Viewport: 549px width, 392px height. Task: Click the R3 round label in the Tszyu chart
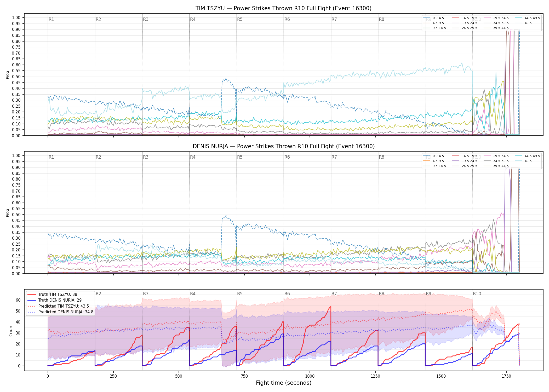146,19
